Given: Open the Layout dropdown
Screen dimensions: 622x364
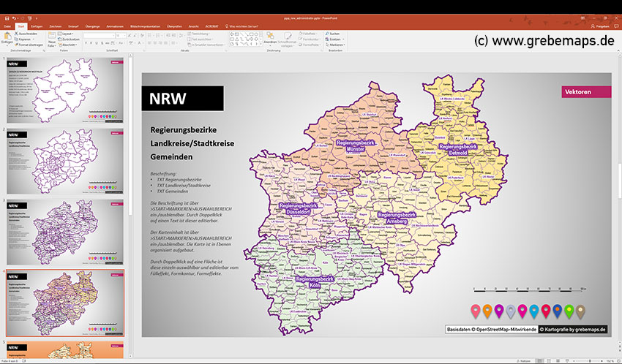Looking at the screenshot, I should 67,34.
